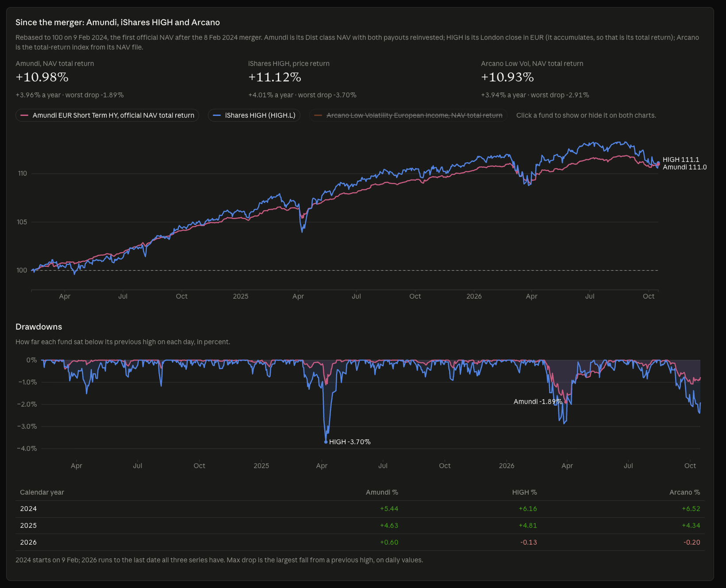Viewport: 726px width, 588px height.
Task: Click the +11.12% iShares HIGH return
Action: pos(275,77)
